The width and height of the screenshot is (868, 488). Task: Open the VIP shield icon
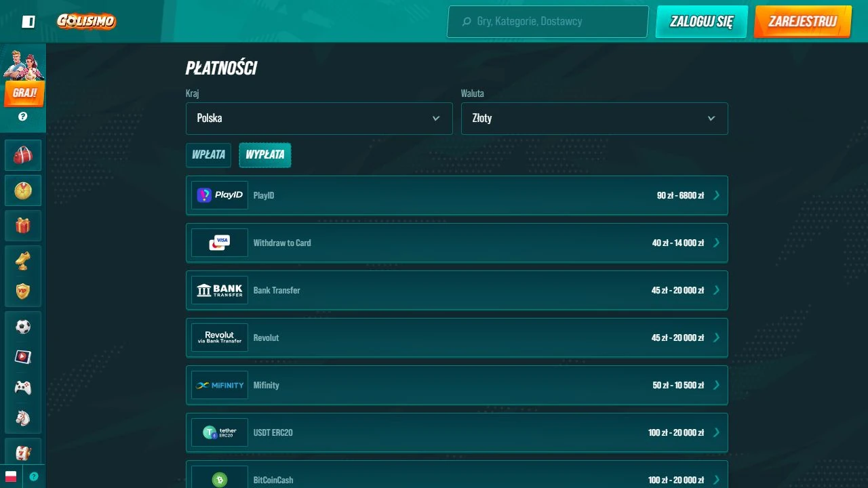click(23, 291)
